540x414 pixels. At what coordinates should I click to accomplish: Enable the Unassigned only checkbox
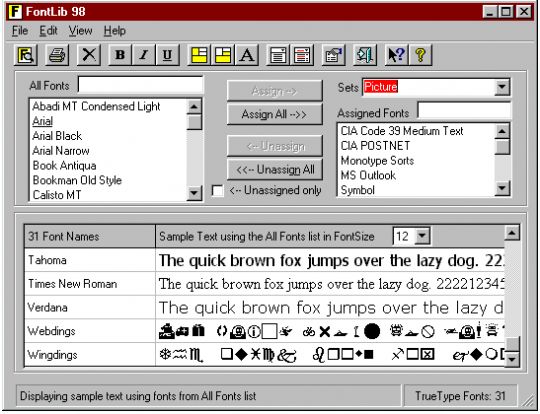(217, 190)
